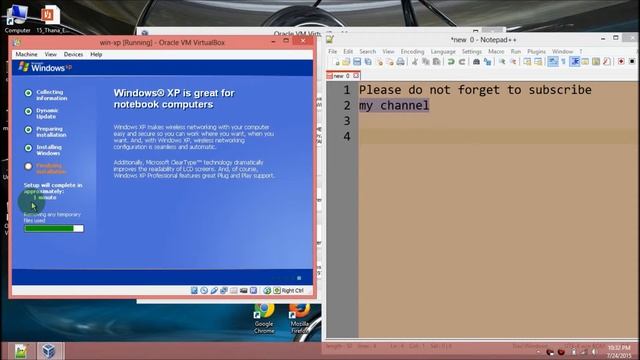Click the Save All icon in Notepad++
Screen dimensions: 640x360
[x=368, y=62]
